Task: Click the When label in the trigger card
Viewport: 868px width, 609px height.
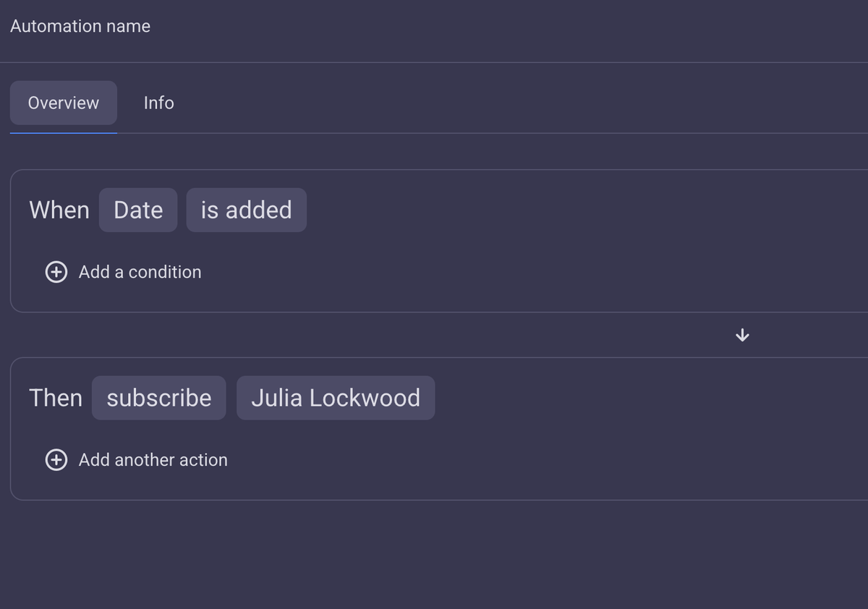Action: 59,210
